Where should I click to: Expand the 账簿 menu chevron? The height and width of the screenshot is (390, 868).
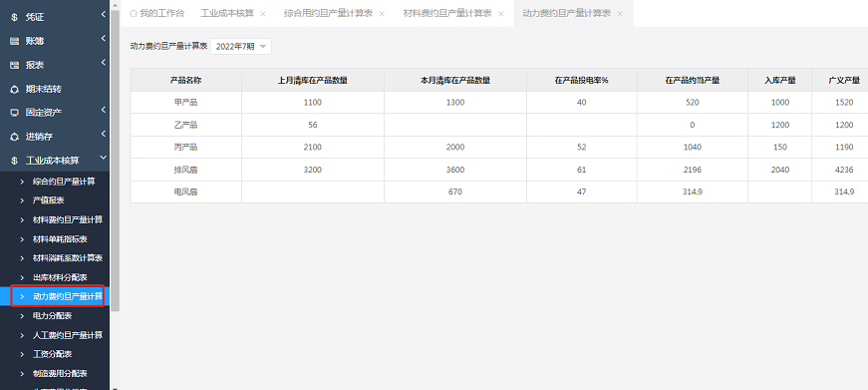coord(104,39)
